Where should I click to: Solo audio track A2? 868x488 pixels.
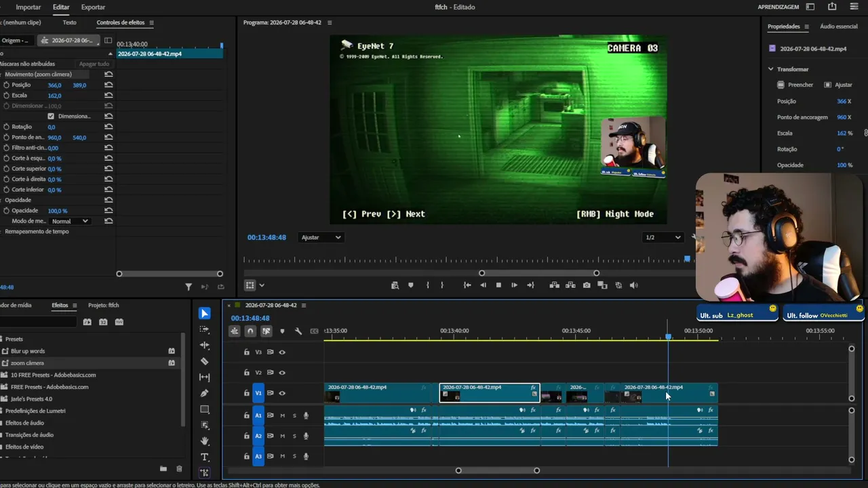tap(294, 436)
